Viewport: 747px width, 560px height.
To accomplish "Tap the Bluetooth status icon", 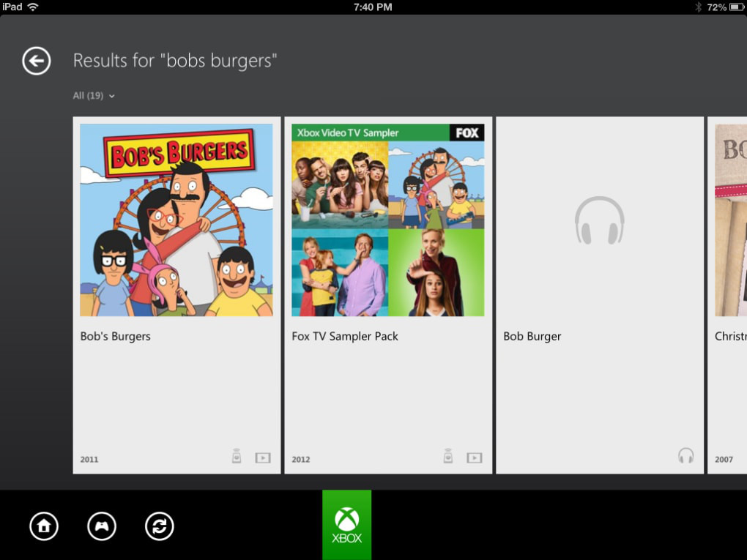I will click(698, 7).
